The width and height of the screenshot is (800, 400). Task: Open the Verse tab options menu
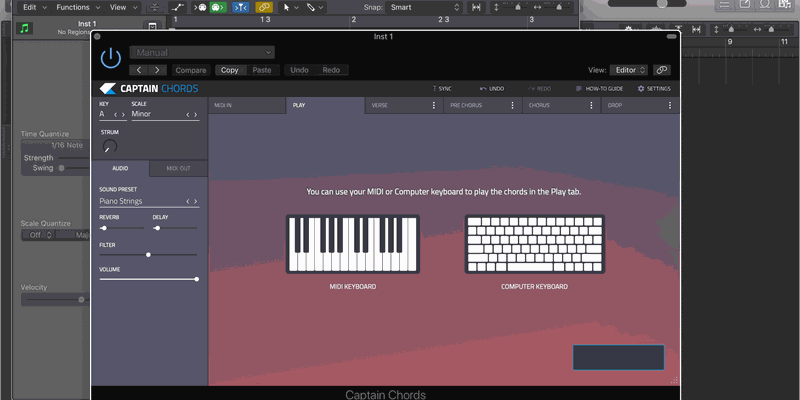(x=434, y=105)
